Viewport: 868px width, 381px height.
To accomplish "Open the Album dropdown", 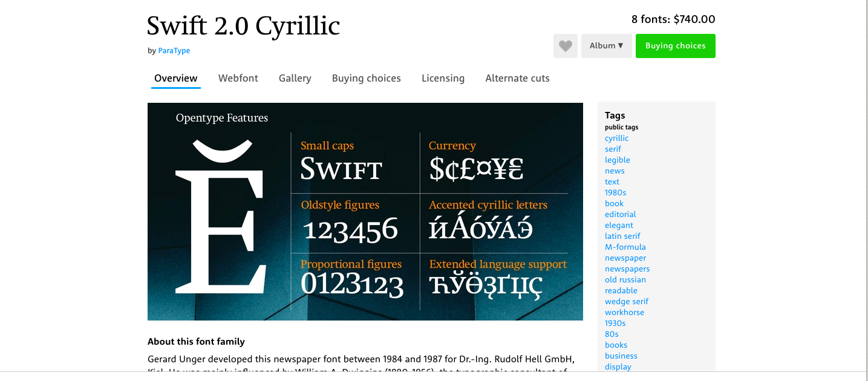I will pos(607,46).
